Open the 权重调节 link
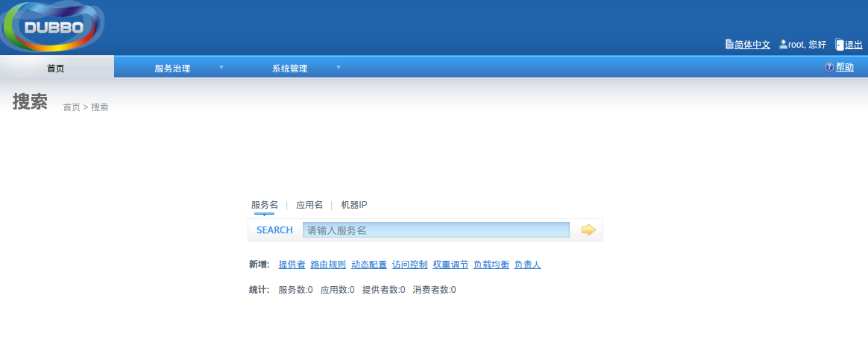Viewport: 868px width, 348px height. point(450,265)
